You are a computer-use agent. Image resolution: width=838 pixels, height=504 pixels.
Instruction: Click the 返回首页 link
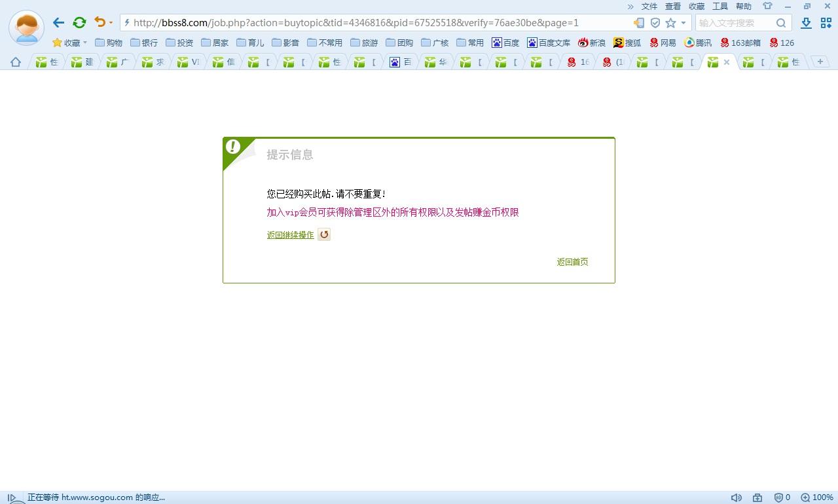tap(572, 262)
